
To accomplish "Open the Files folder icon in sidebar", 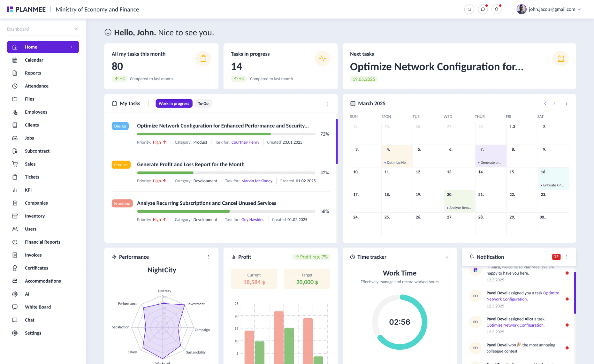I will [x=15, y=99].
